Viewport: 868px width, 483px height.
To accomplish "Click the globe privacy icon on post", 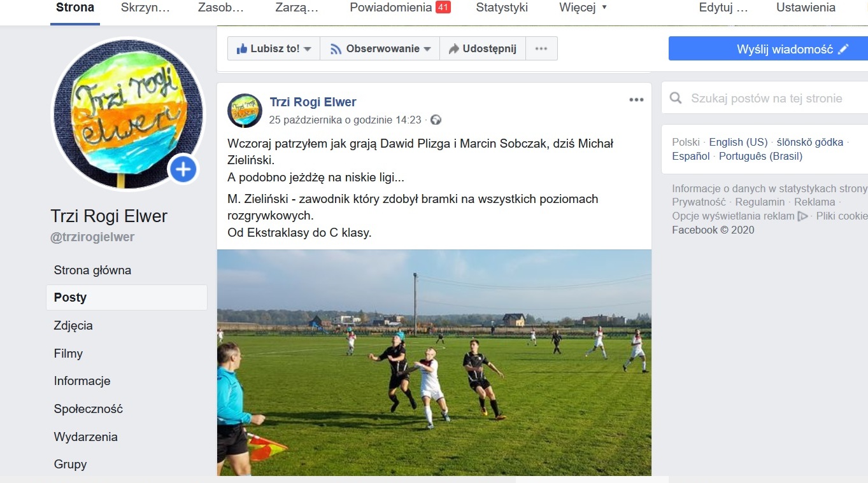I will (436, 120).
